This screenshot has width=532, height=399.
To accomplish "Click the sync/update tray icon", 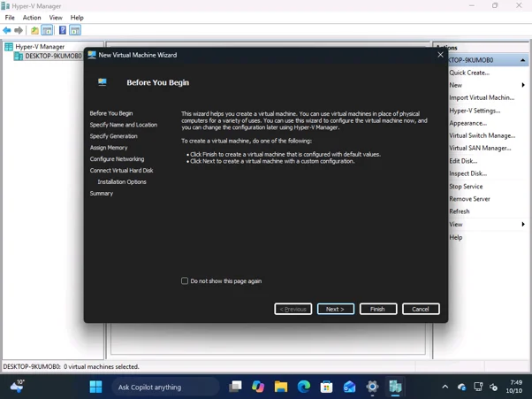I will pyautogui.click(x=494, y=387).
